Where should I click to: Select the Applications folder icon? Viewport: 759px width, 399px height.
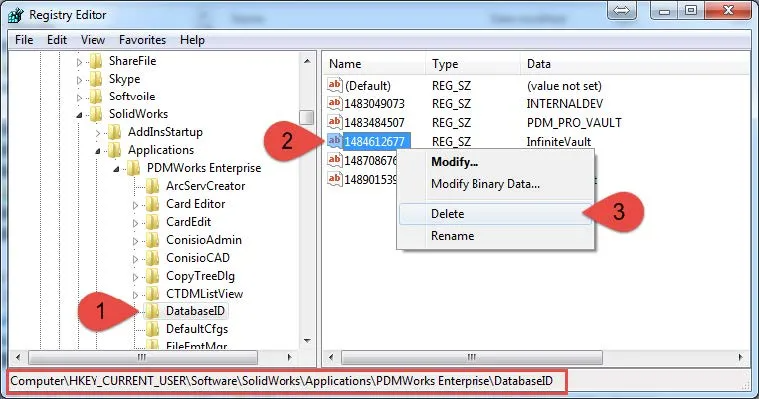click(x=115, y=150)
